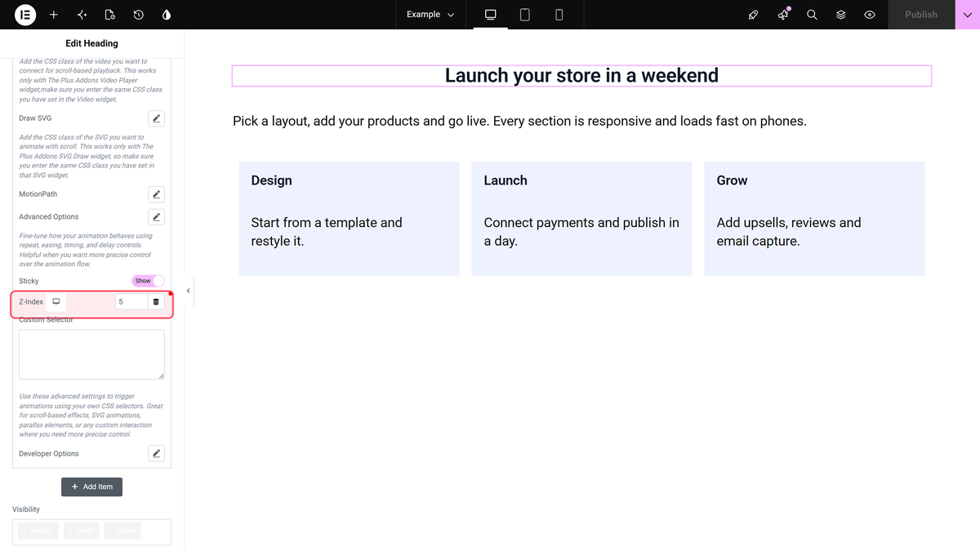Click the plus Add Element icon
The width and height of the screenshot is (980, 551).
(x=54, y=15)
